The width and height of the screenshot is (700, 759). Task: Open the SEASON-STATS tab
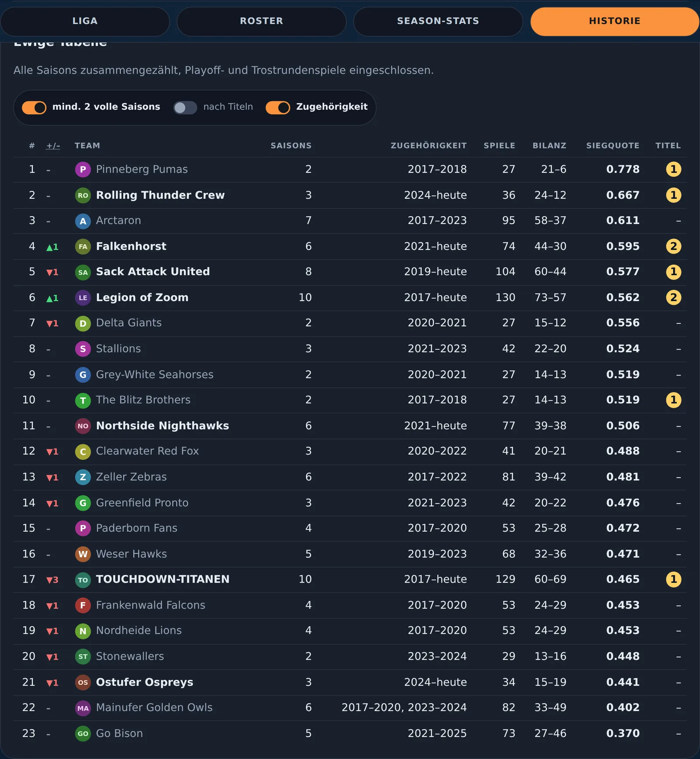pos(438,21)
